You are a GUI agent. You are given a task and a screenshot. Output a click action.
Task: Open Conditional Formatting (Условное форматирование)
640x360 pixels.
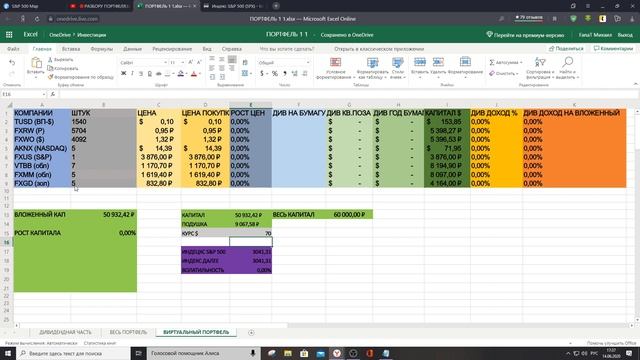335,68
